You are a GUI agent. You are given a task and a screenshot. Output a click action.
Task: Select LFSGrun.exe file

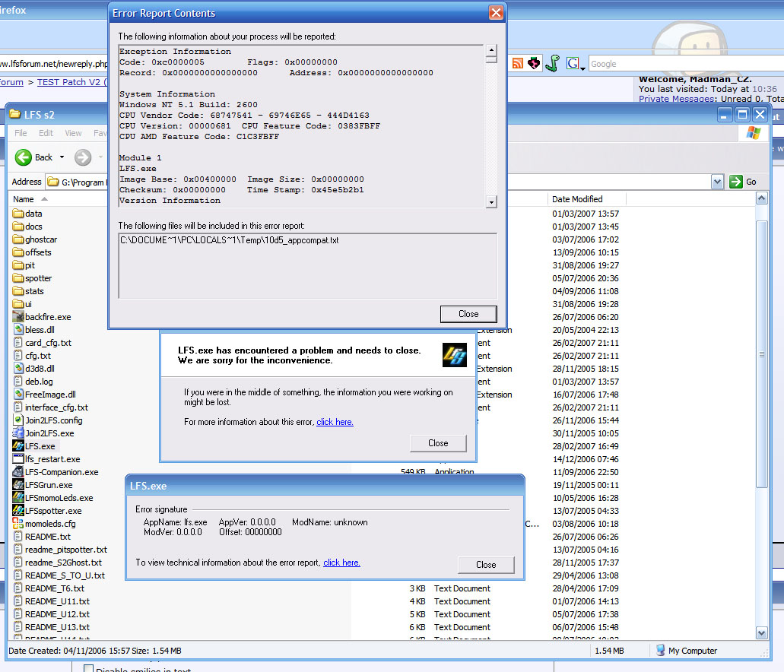(43, 485)
